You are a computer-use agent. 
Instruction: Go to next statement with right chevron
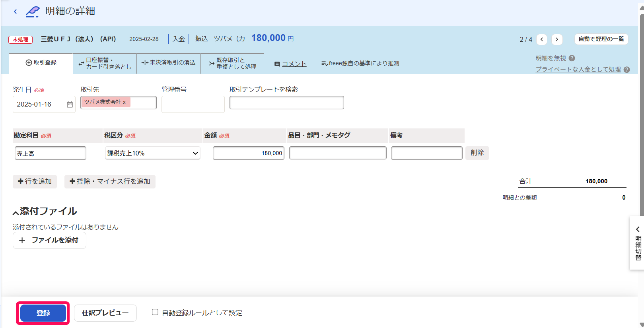(x=557, y=39)
